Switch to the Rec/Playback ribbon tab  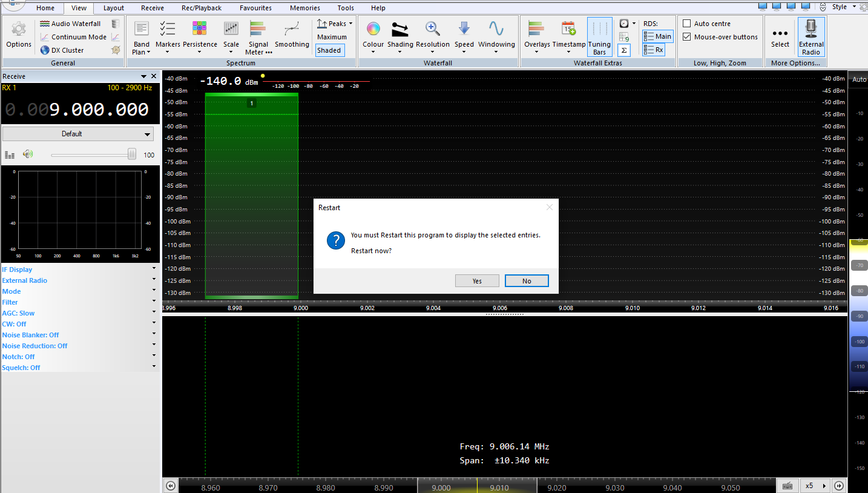[x=201, y=8]
